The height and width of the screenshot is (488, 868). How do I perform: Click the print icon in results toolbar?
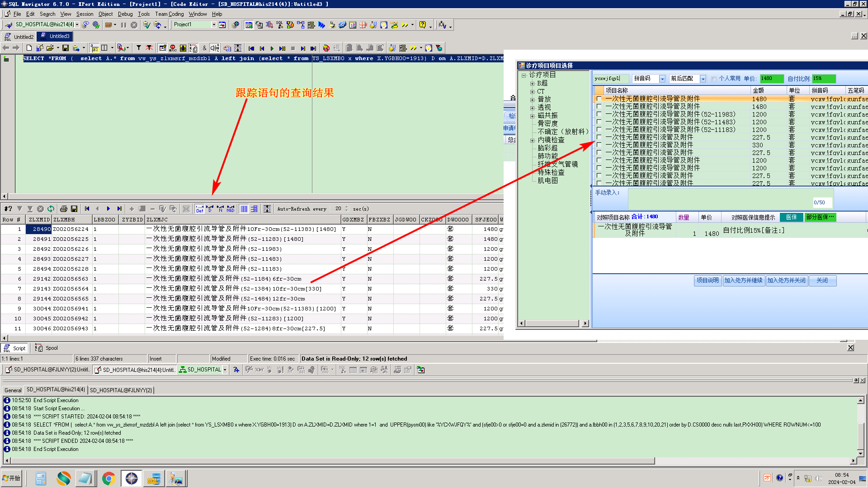click(64, 209)
